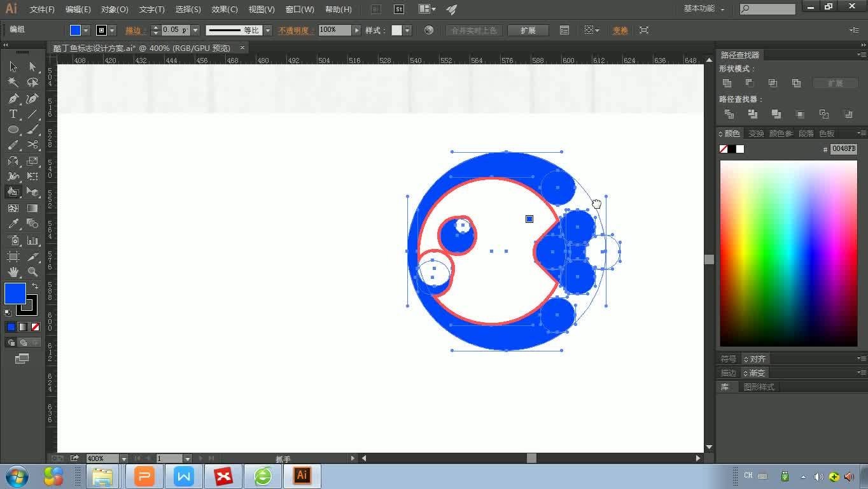Select the Pen tool in the toolbar
868x489 pixels.
[12, 99]
